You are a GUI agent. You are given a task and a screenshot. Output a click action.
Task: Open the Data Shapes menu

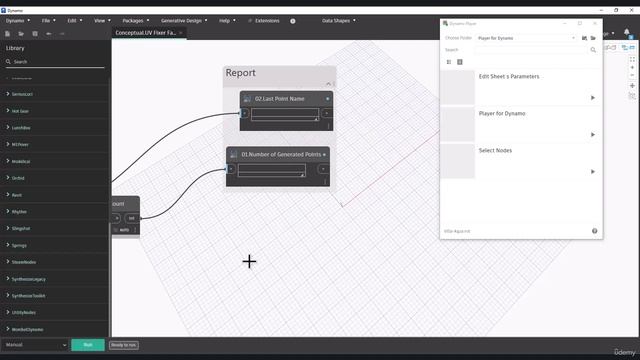(x=338, y=20)
